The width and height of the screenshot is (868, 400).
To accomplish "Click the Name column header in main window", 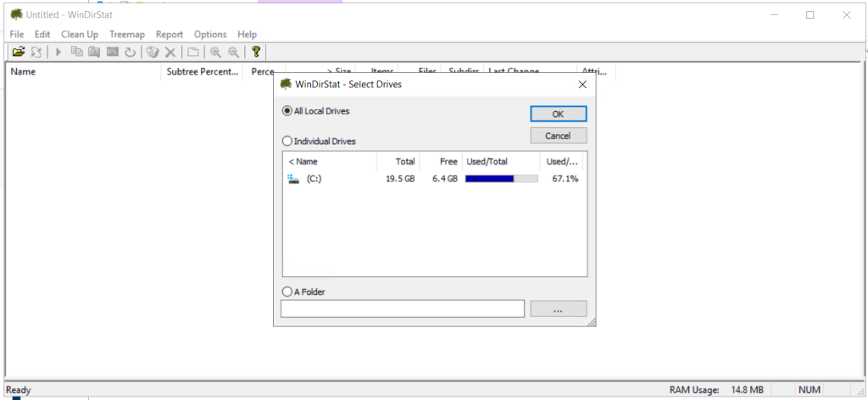I will click(x=83, y=72).
